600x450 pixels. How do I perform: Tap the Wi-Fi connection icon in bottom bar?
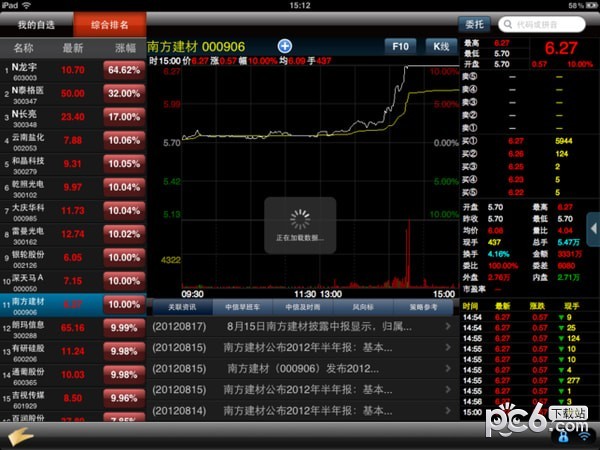(584, 437)
